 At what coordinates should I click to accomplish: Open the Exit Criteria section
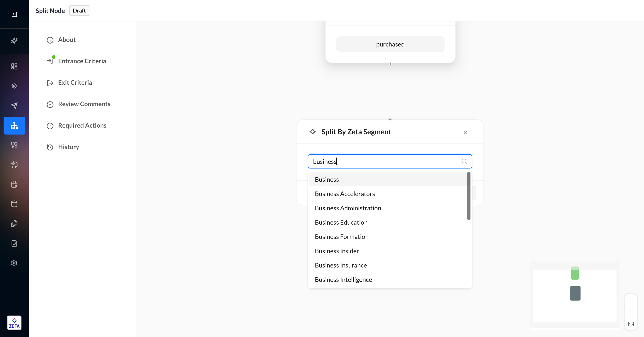(x=69, y=83)
